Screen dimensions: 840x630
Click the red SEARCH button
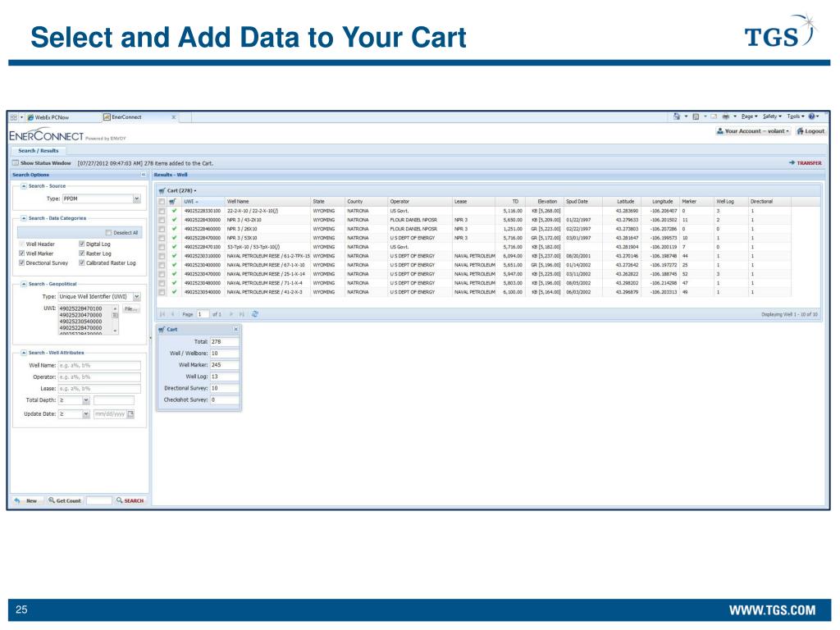pyautogui.click(x=130, y=501)
